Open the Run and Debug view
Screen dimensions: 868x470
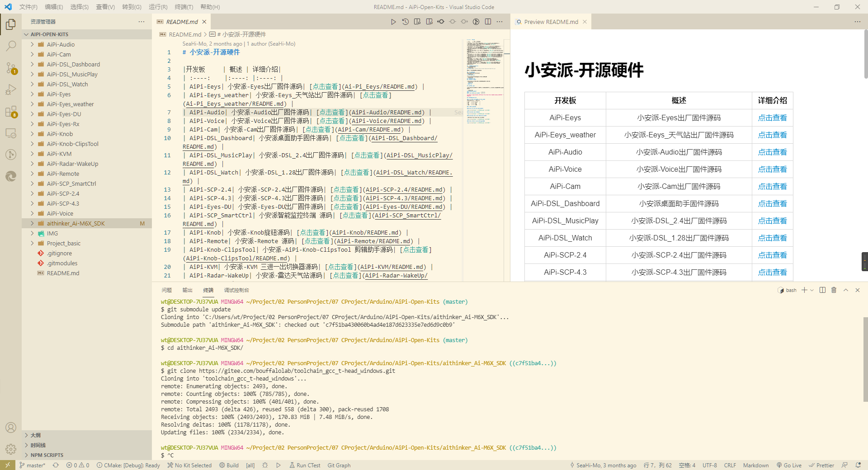11,89
